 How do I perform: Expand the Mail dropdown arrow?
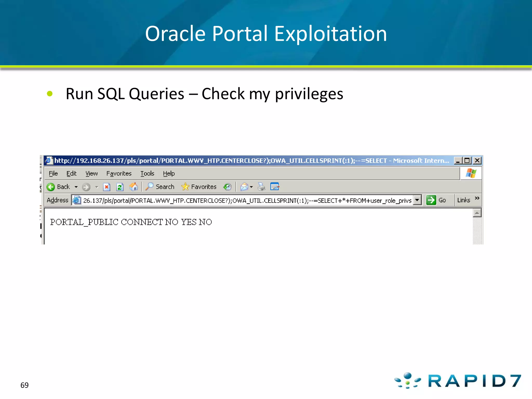click(251, 187)
